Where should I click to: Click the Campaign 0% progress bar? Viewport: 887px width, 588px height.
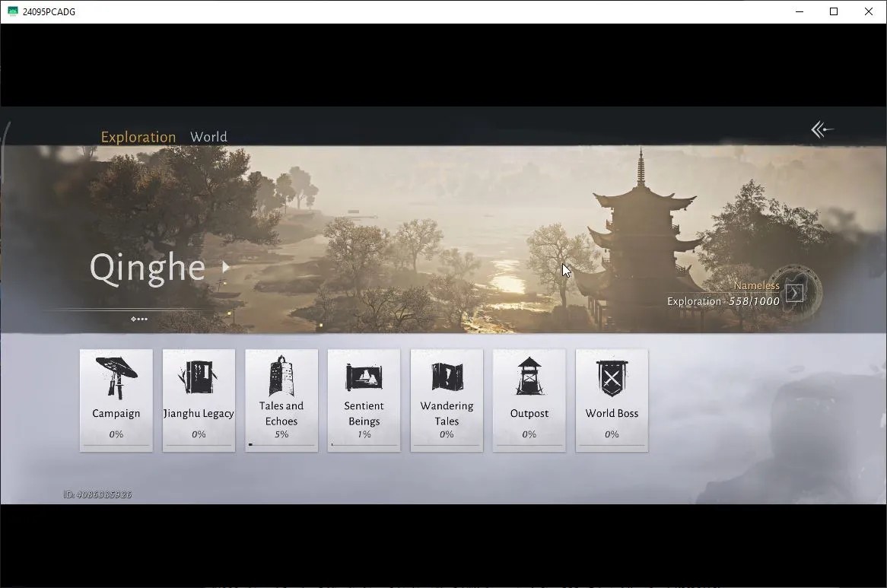click(116, 446)
